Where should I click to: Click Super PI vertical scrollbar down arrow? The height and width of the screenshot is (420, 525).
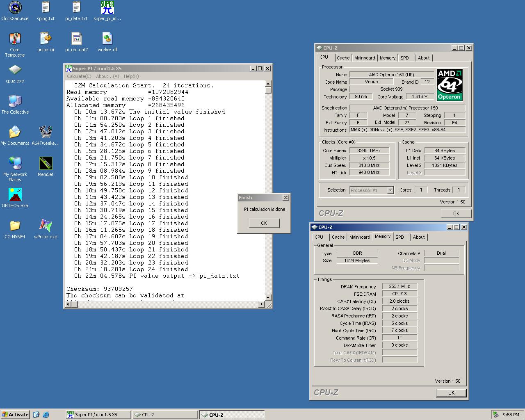[268, 298]
